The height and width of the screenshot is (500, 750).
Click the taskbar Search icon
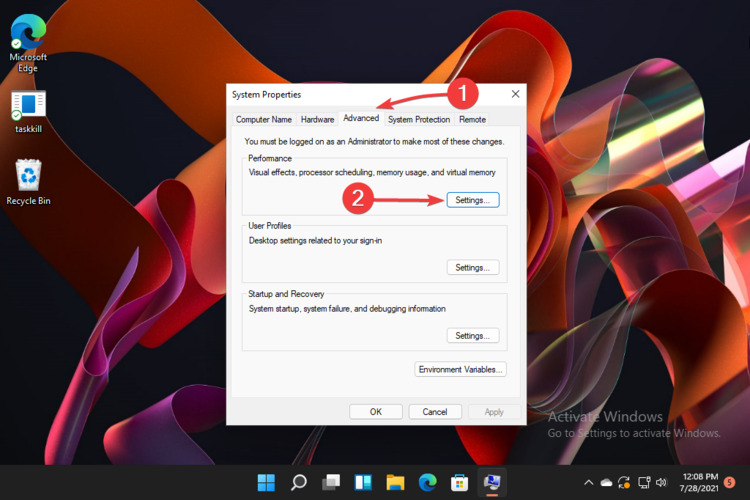click(298, 483)
